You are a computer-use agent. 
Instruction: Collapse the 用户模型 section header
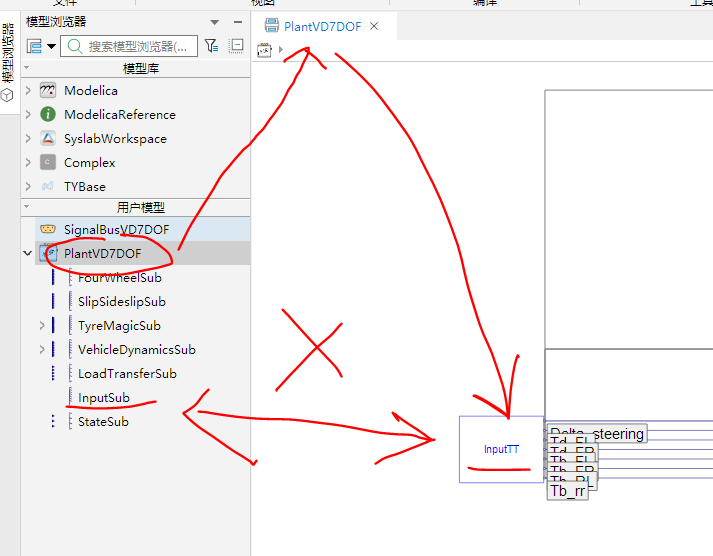click(26, 207)
